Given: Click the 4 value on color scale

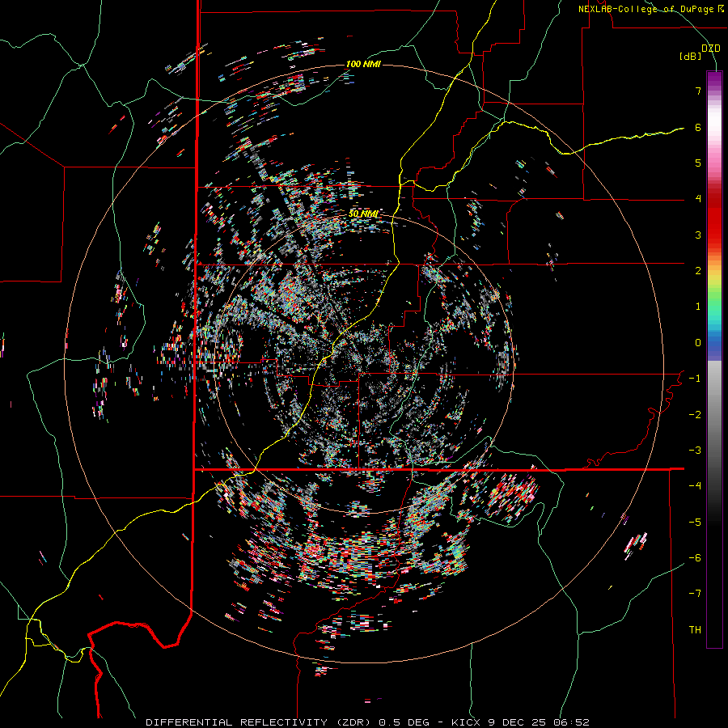Looking at the screenshot, I should [698, 199].
